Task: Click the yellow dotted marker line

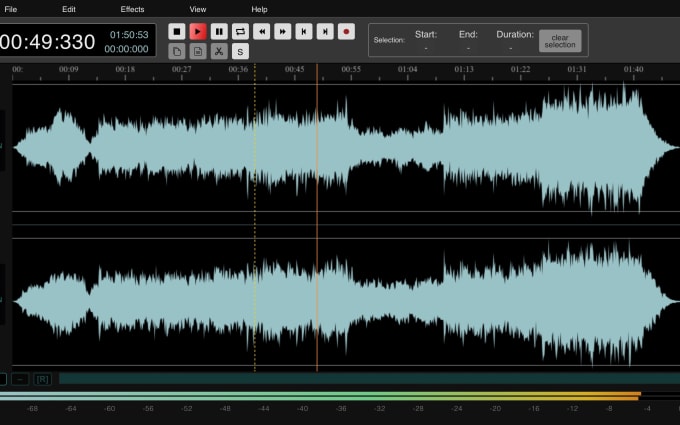Action: [x=255, y=217]
